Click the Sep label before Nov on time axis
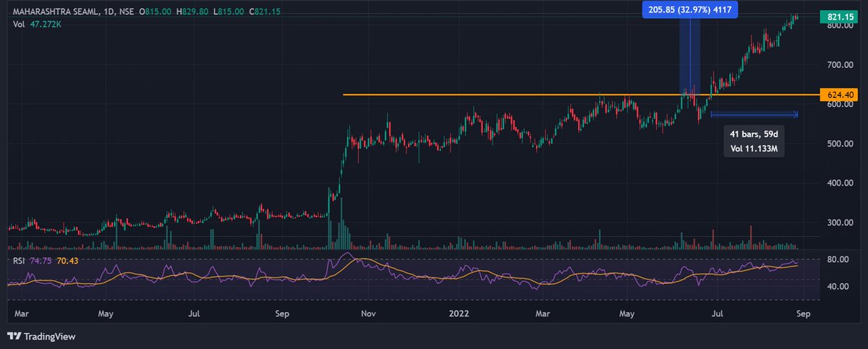Screen dimensions: 868x349 coord(283,314)
